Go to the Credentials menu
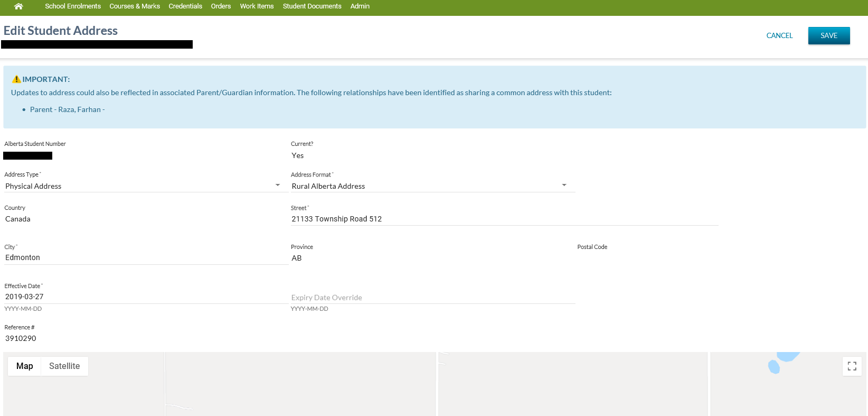868x416 pixels. [x=185, y=6]
